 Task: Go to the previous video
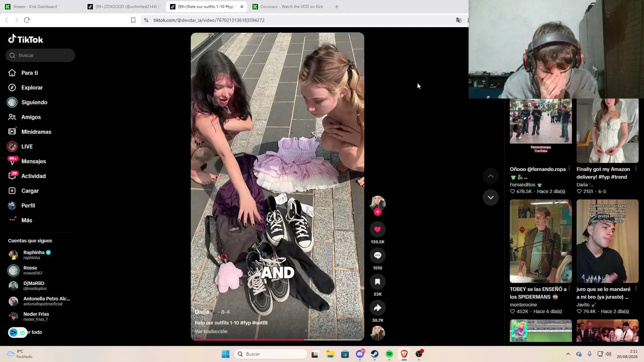[x=491, y=176]
